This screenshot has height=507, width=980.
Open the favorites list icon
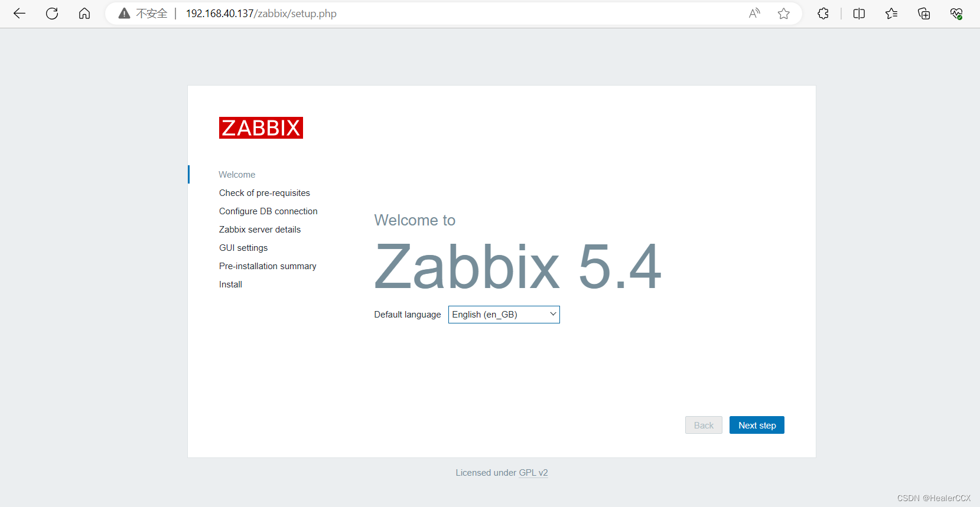pos(891,14)
